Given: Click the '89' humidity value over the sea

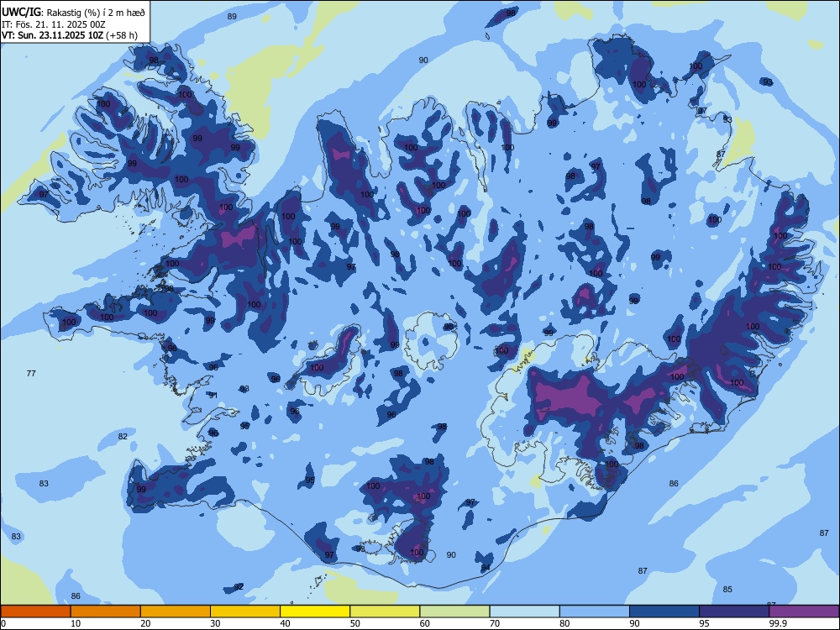Looking at the screenshot, I should 232,17.
